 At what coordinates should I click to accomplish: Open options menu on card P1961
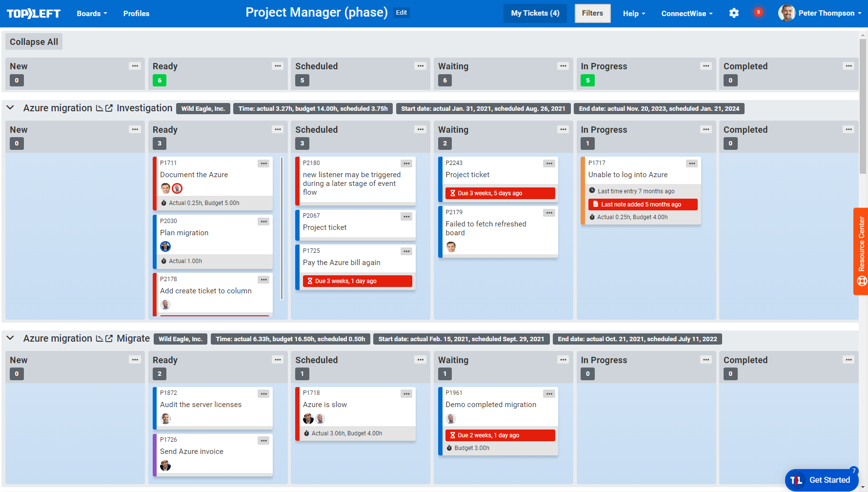tap(549, 393)
